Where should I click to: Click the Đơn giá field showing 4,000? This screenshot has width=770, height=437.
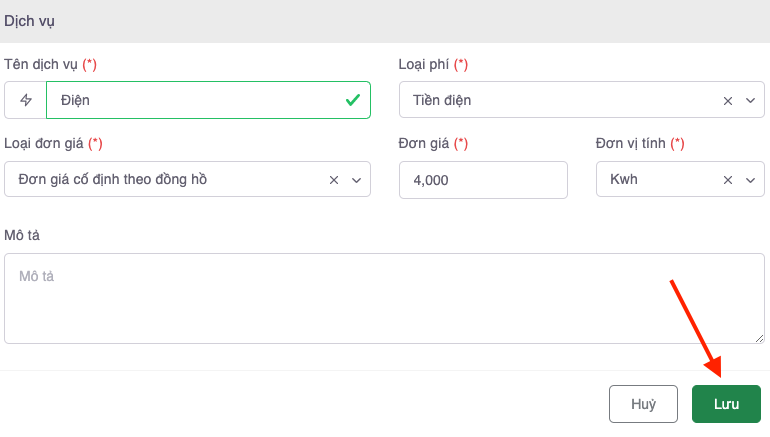482,180
